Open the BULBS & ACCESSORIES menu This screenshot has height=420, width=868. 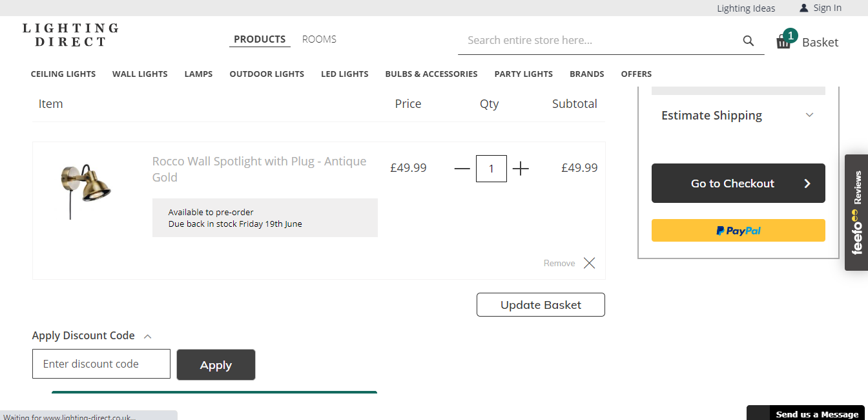coord(431,74)
